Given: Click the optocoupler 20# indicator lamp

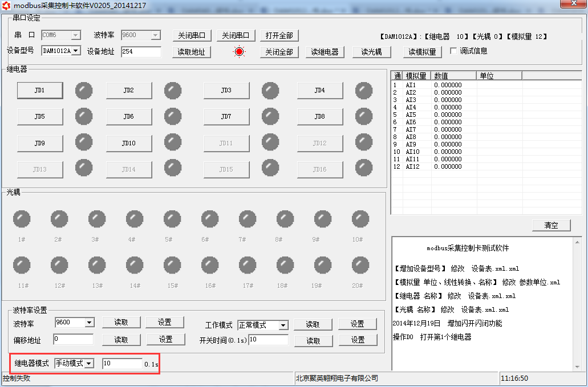Looking at the screenshot, I should coord(360,265).
